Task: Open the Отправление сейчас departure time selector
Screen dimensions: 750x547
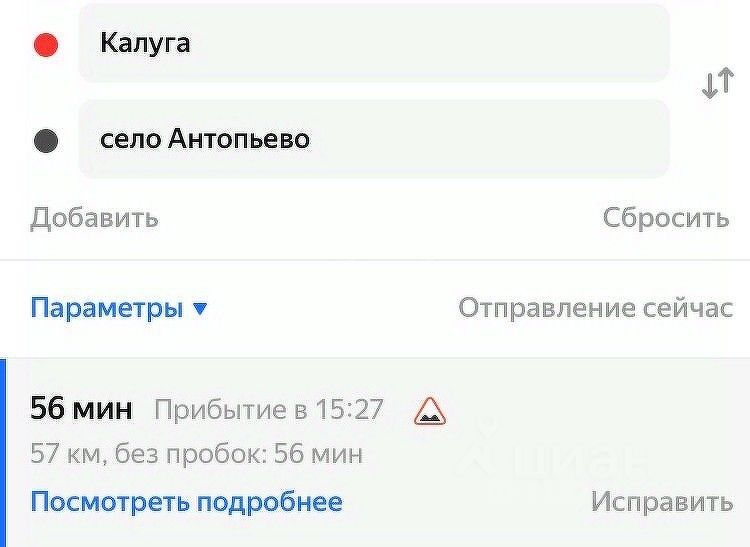Action: [595, 308]
